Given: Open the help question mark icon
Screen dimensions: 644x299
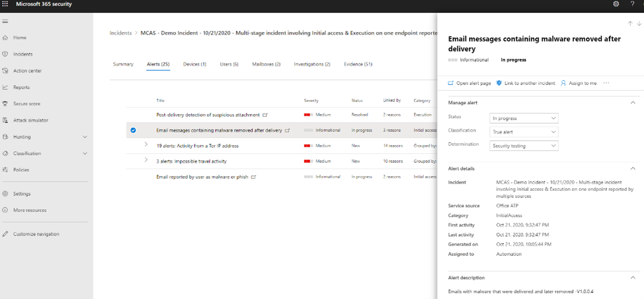Looking at the screenshot, I should [x=632, y=4].
